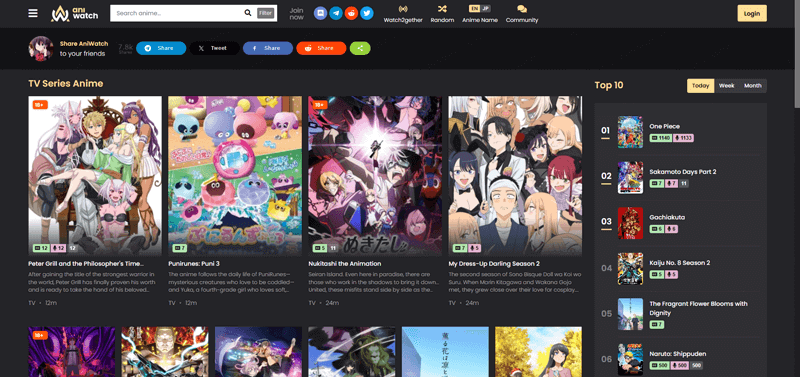Screen dimensions: 800x377
Task: Open Sakamoto Days Part 2 in Top 10
Action: [683, 172]
